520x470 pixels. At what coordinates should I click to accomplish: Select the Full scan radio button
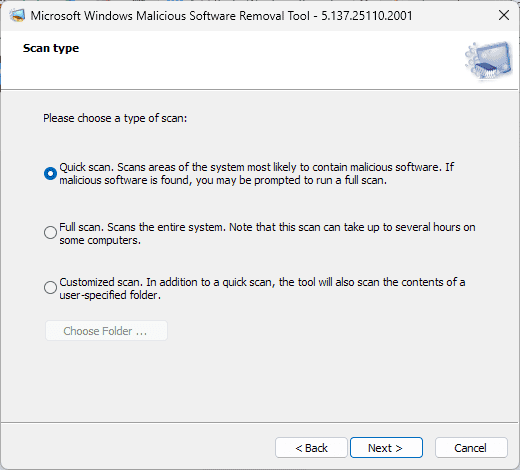point(50,232)
